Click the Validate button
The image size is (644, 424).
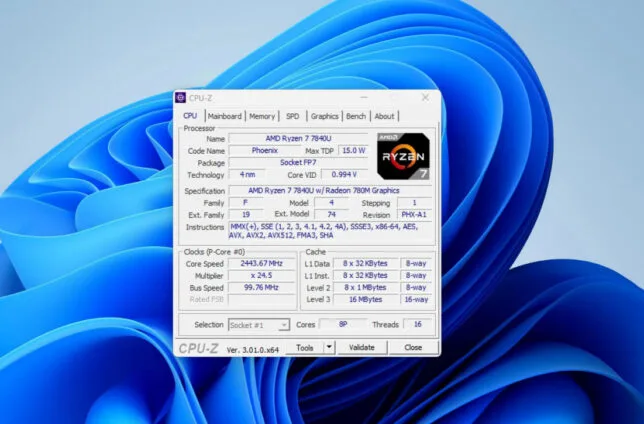(362, 348)
